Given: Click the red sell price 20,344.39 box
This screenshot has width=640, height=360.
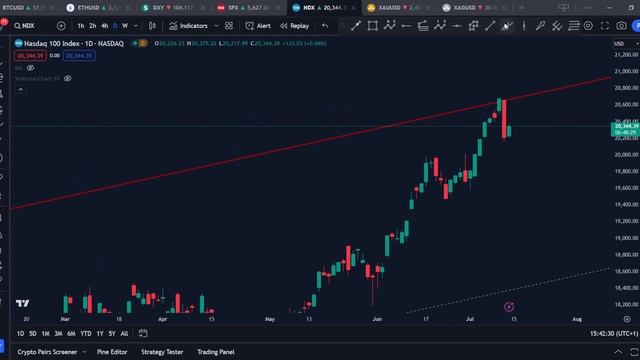Looking at the screenshot, I should coord(30,56).
